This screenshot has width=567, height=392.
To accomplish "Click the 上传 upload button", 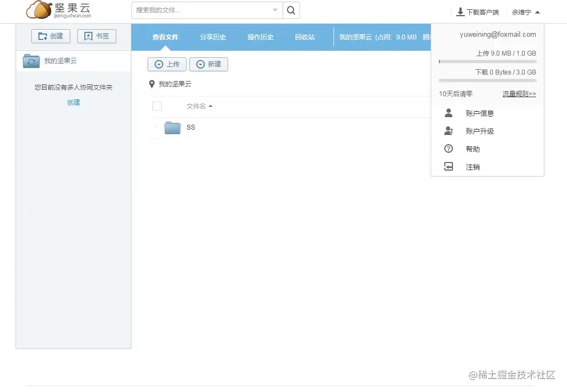I will (167, 64).
